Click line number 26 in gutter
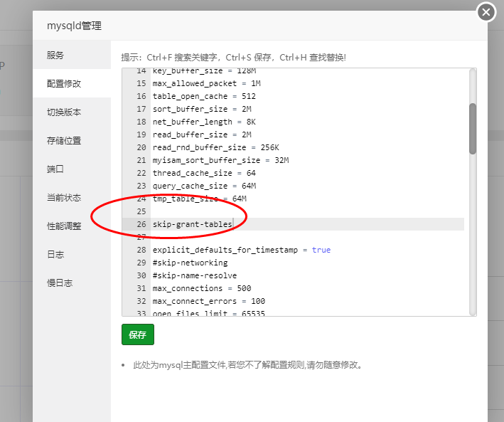 (141, 224)
